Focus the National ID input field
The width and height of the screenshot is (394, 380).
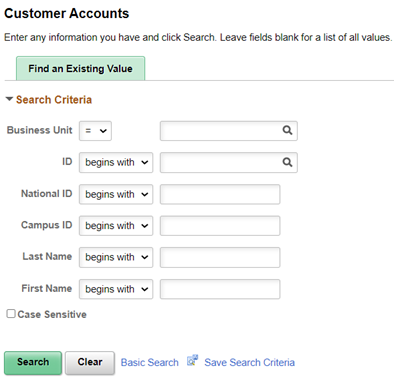pos(220,194)
